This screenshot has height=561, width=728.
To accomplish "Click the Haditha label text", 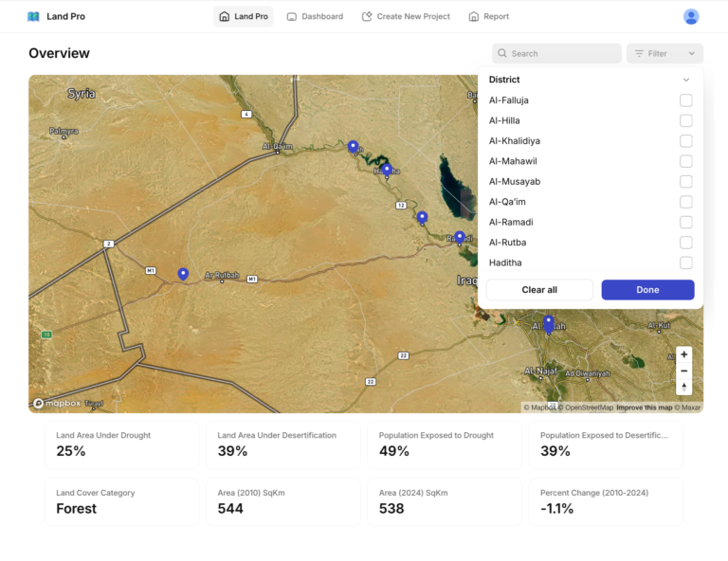I will click(505, 262).
